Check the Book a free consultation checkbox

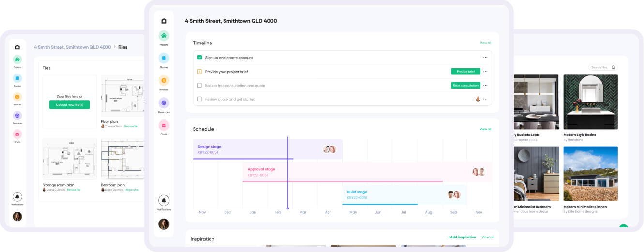200,86
